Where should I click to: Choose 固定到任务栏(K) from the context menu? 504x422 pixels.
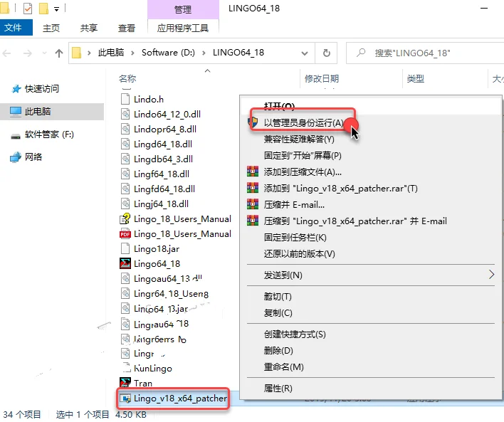point(295,238)
